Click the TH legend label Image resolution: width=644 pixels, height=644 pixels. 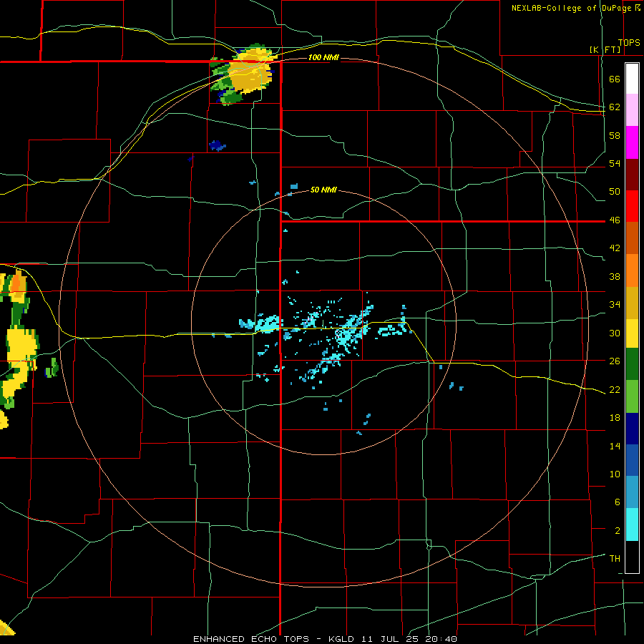coord(615,559)
